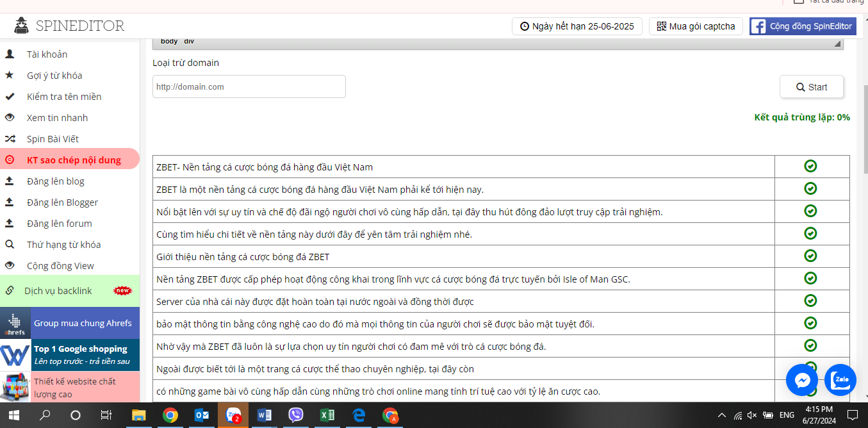Open Cộng đồng View menu item
The image size is (868, 428).
(x=60, y=266)
